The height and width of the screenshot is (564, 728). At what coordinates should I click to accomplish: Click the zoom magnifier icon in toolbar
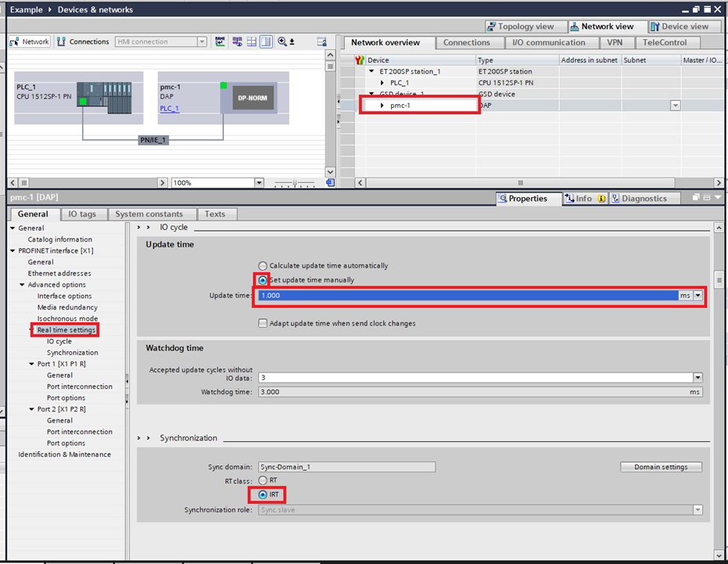[282, 41]
